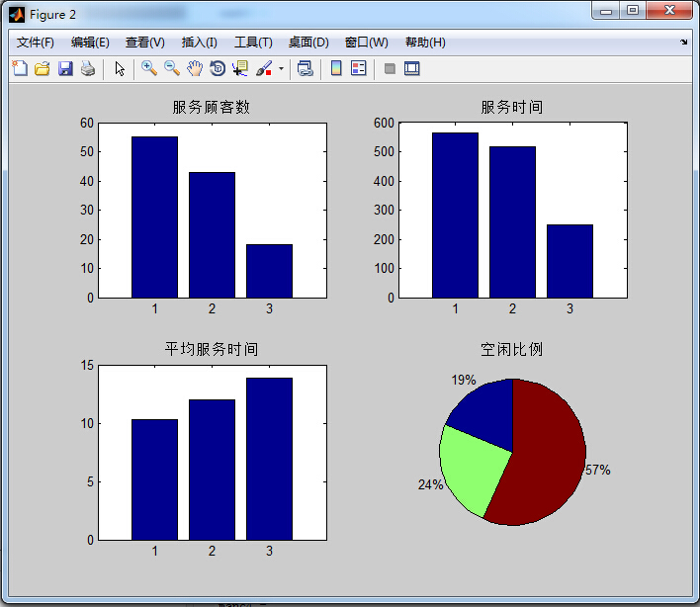
Task: Click the Show Plot Tools icon
Action: (411, 69)
